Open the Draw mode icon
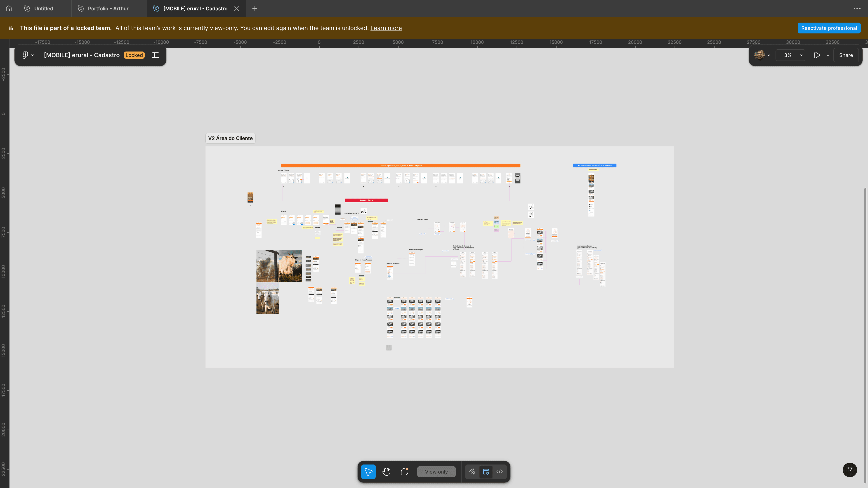This screenshot has height=488, width=868. click(x=472, y=472)
